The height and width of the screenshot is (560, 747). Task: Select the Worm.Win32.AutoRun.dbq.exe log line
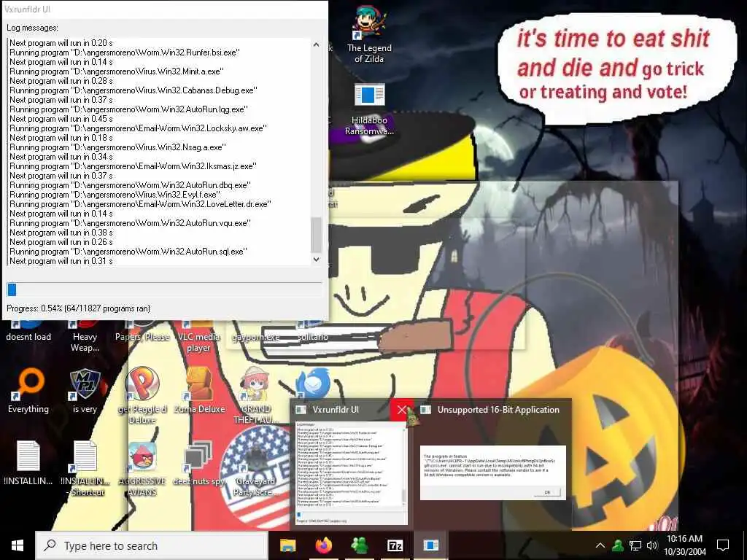coord(130,185)
